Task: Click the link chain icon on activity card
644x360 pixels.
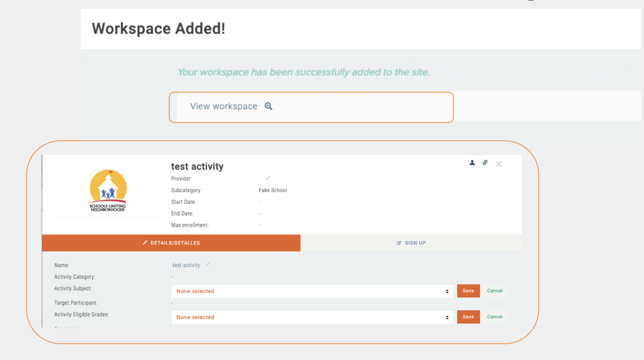Action: click(485, 162)
